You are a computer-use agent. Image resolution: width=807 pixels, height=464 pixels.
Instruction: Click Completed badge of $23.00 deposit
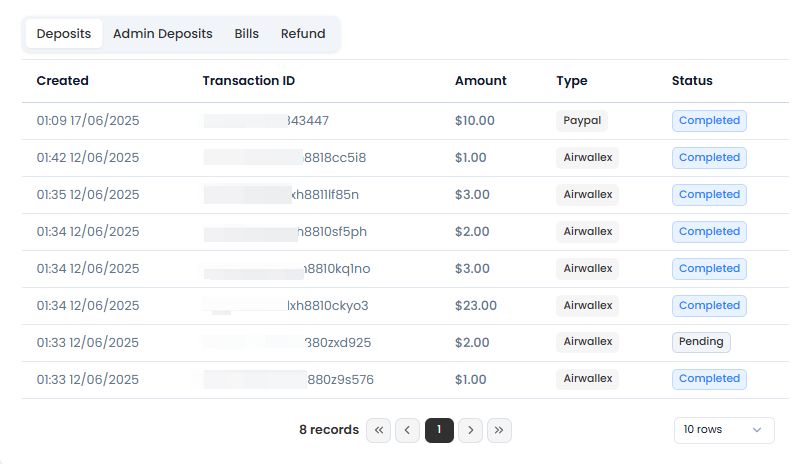coord(709,306)
